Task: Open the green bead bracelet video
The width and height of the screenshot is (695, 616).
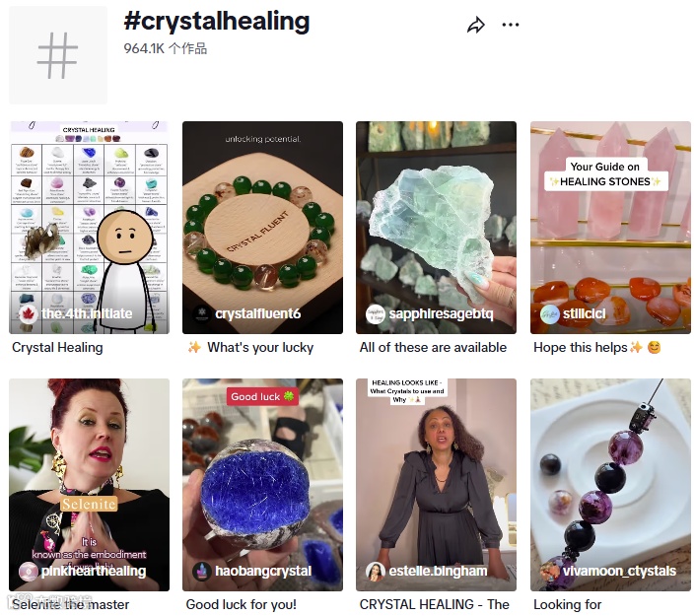Action: coord(262,228)
